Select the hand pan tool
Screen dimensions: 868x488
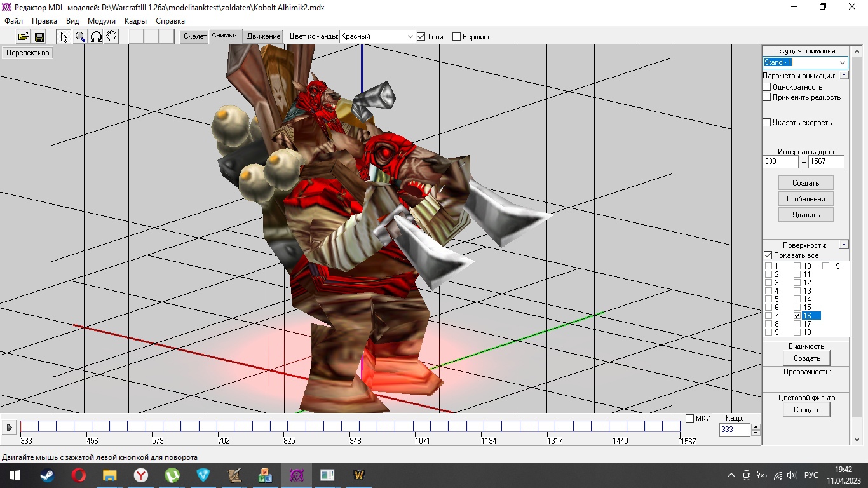(x=111, y=37)
